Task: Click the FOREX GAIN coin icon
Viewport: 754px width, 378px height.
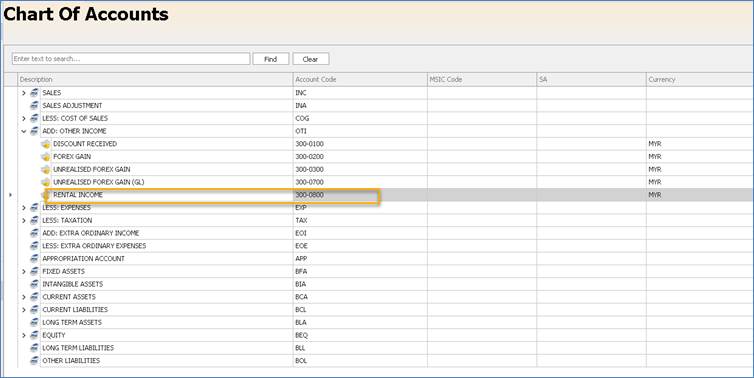Action: click(46, 157)
